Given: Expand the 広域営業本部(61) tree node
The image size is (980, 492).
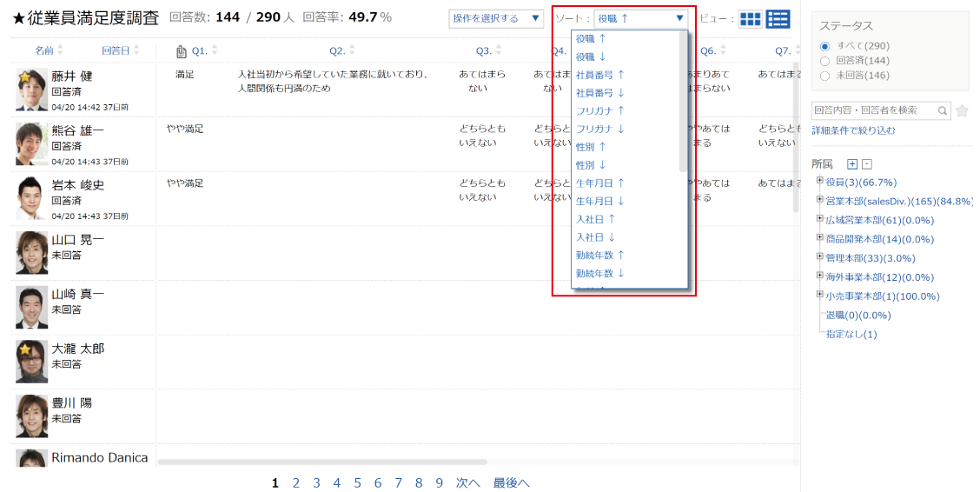Looking at the screenshot, I should [820, 219].
